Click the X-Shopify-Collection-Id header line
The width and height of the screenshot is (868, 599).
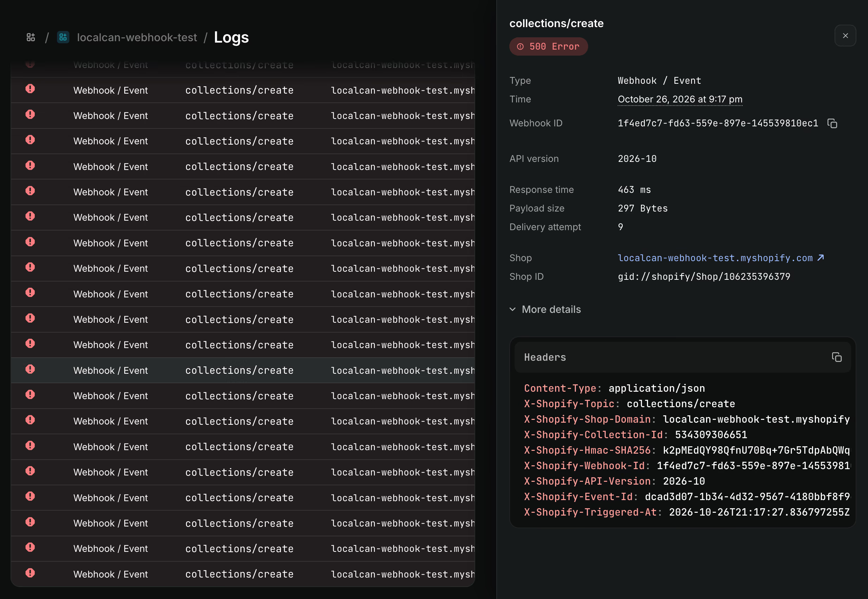pyautogui.click(x=635, y=435)
